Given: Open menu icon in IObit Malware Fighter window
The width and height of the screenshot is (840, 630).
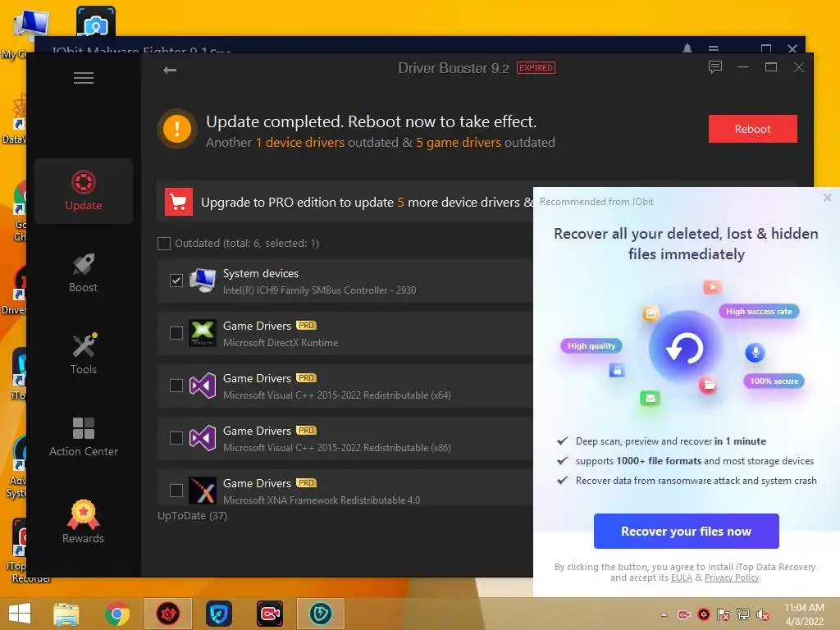Looking at the screenshot, I should 713,48.
